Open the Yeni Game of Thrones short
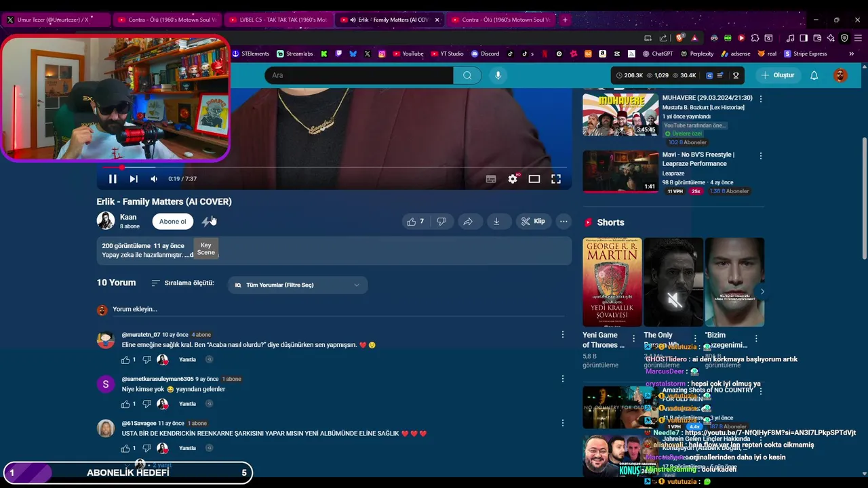The image size is (868, 488). [x=612, y=282]
